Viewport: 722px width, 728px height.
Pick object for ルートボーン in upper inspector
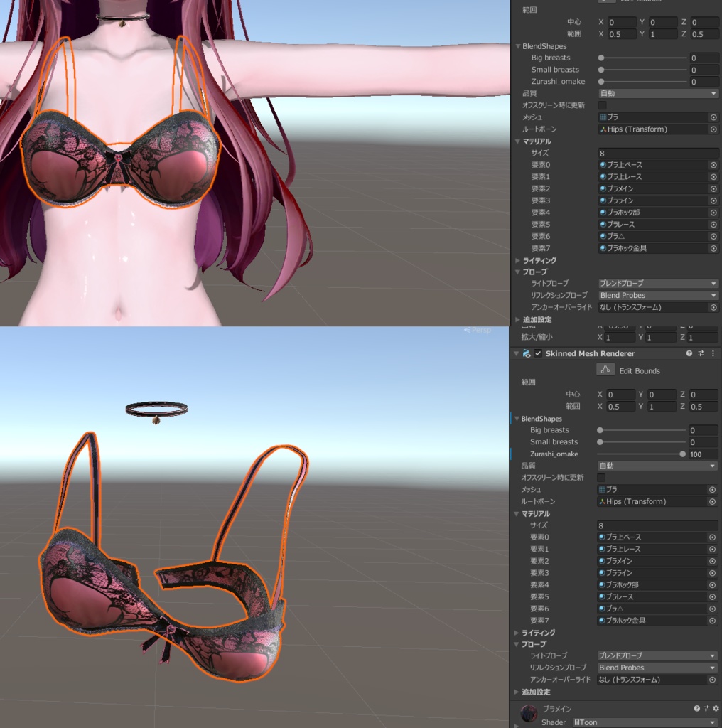coord(713,129)
